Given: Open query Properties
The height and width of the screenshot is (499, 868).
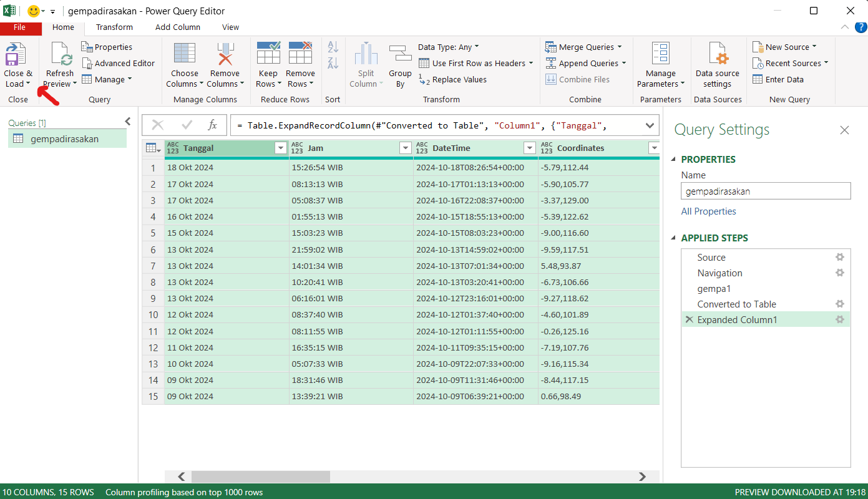Looking at the screenshot, I should click(x=107, y=47).
